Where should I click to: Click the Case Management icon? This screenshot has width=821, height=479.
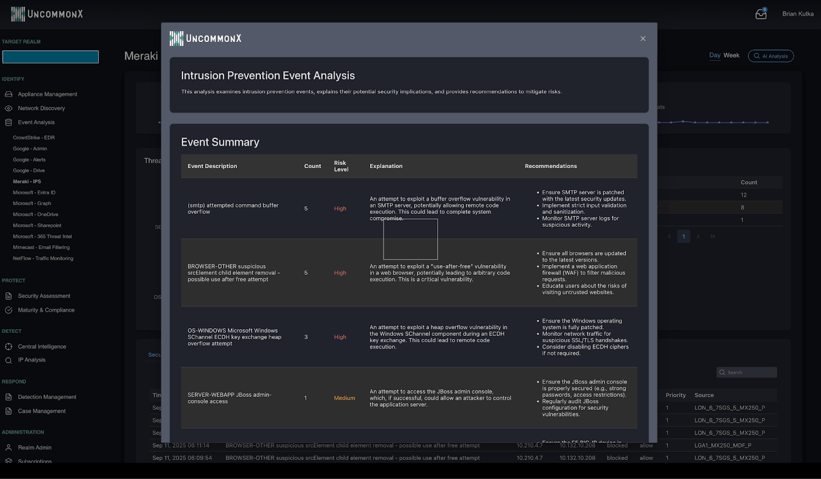(9, 411)
